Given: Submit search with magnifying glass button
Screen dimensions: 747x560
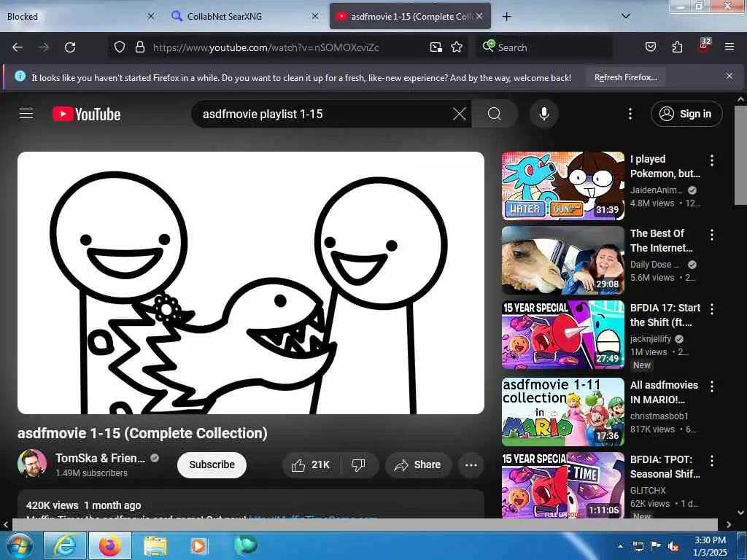Looking at the screenshot, I should coord(495,114).
